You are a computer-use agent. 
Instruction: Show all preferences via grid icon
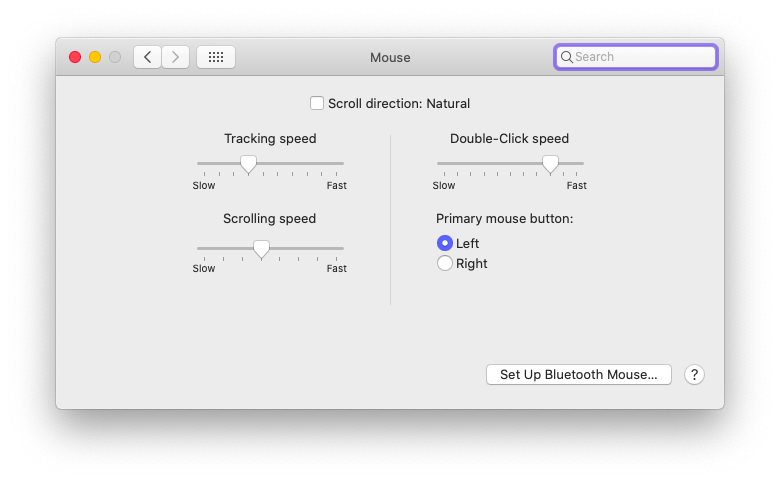pyautogui.click(x=216, y=57)
